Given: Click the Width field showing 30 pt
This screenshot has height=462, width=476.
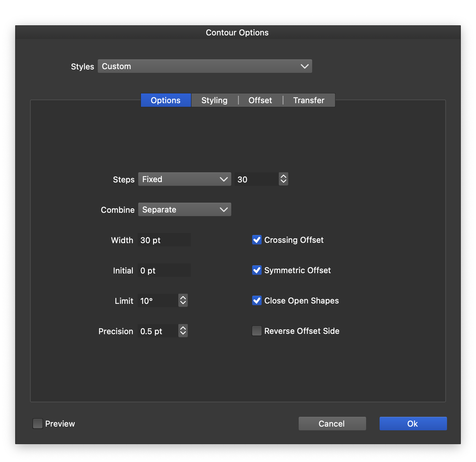Looking at the screenshot, I should click(164, 240).
